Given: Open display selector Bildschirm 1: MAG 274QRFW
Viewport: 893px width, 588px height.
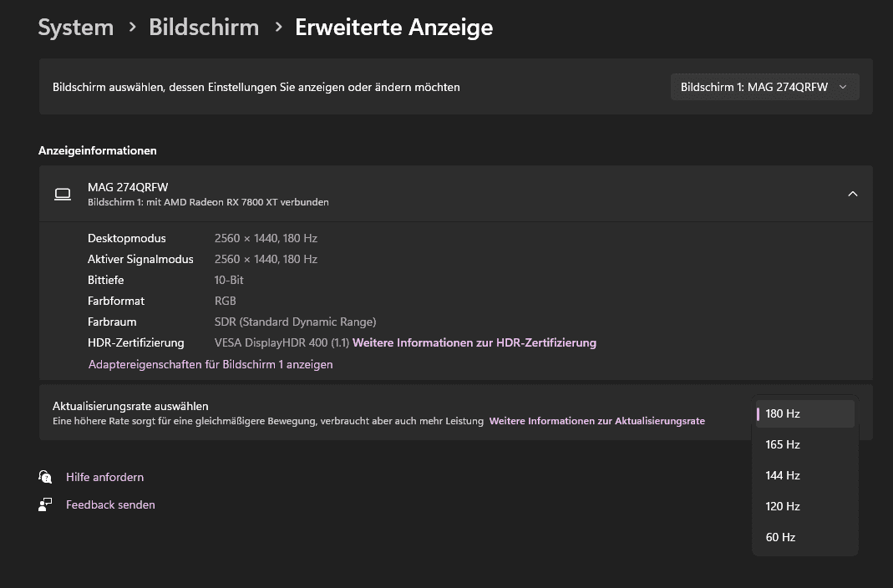Looking at the screenshot, I should [x=764, y=87].
